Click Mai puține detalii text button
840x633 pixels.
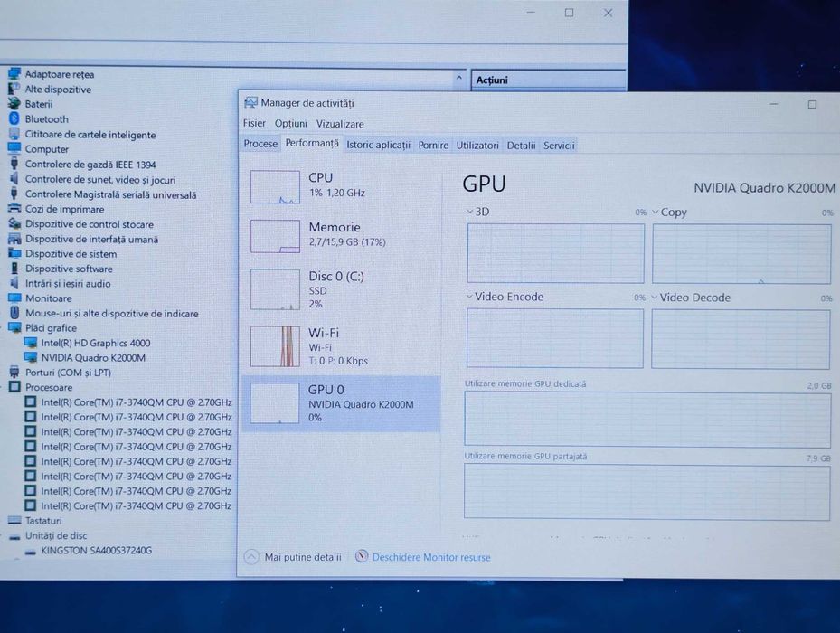click(303, 557)
